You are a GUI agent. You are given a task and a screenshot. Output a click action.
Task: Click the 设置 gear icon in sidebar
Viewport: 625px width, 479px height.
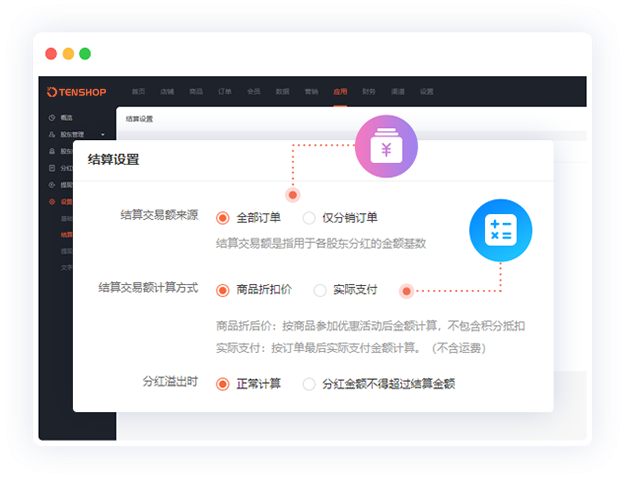tap(52, 201)
